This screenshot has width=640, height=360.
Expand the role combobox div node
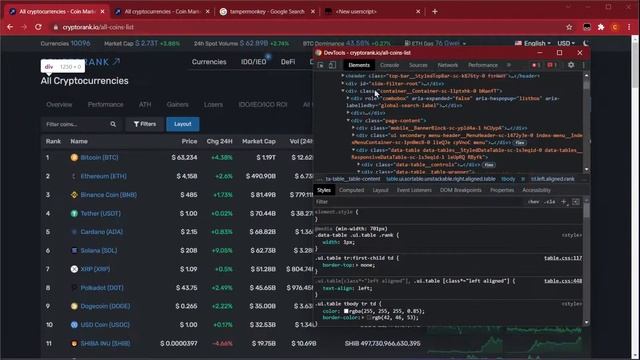(x=348, y=98)
